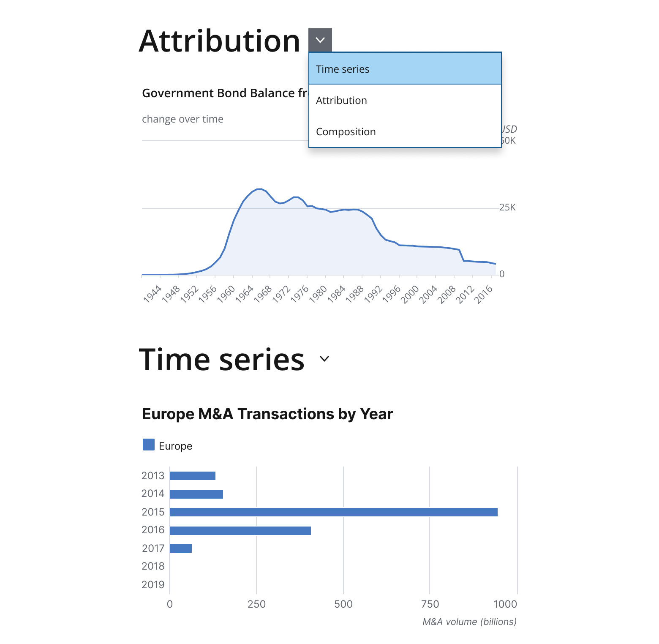Click the 25K y-axis label
This screenshot has width=659, height=644.
click(x=507, y=207)
